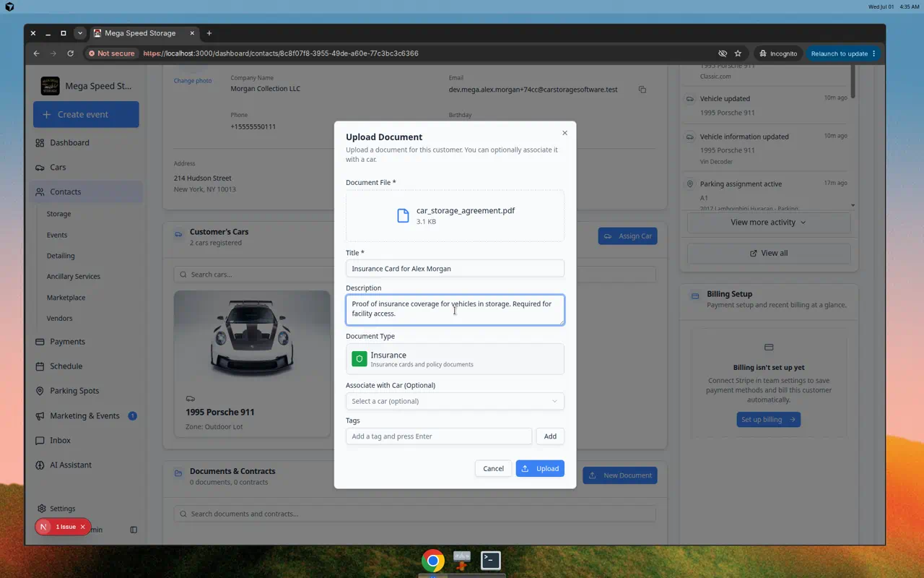Click the Inbox message icon
This screenshot has width=924, height=578.
pyautogui.click(x=40, y=440)
